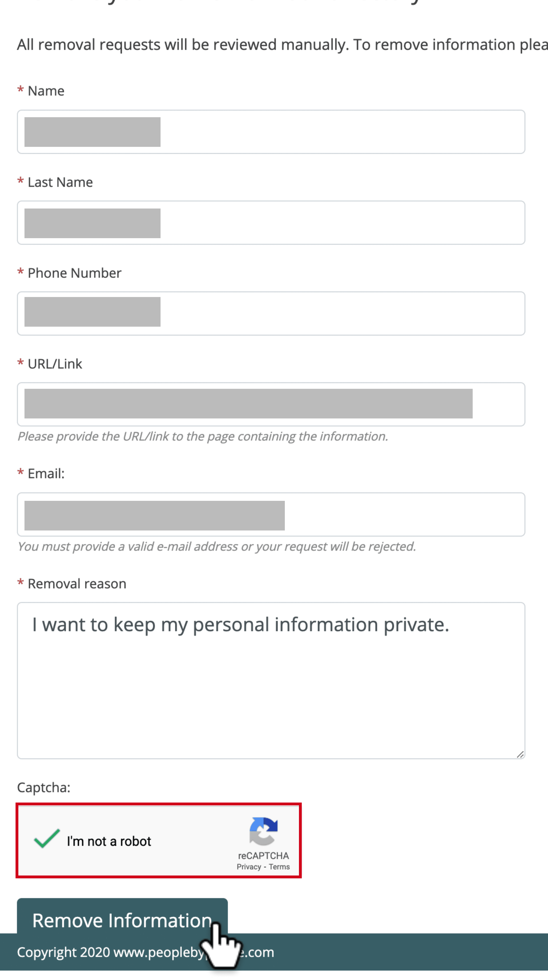Screen dimensions: 548x980
Task: Select the Phone Number field
Action: [x=271, y=313]
